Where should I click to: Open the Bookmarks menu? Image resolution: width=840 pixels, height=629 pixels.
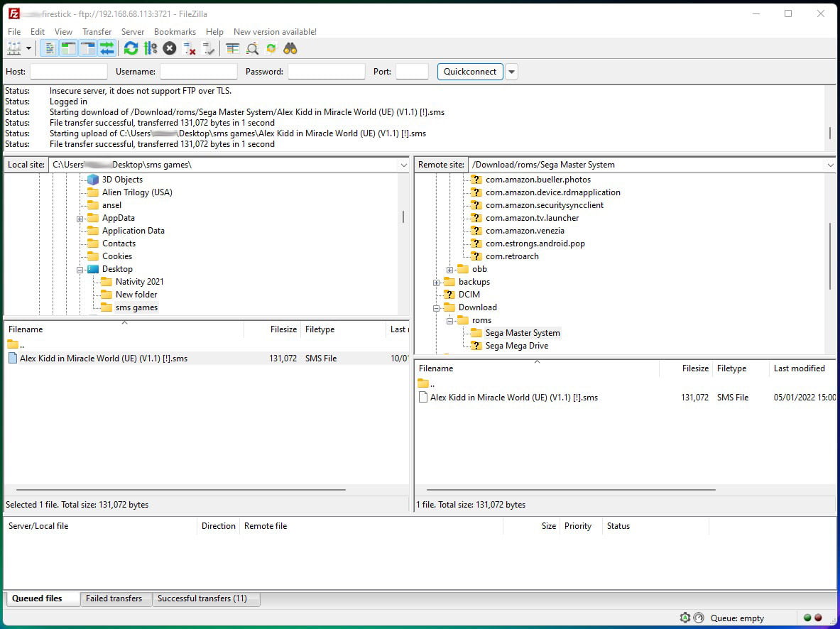175,32
